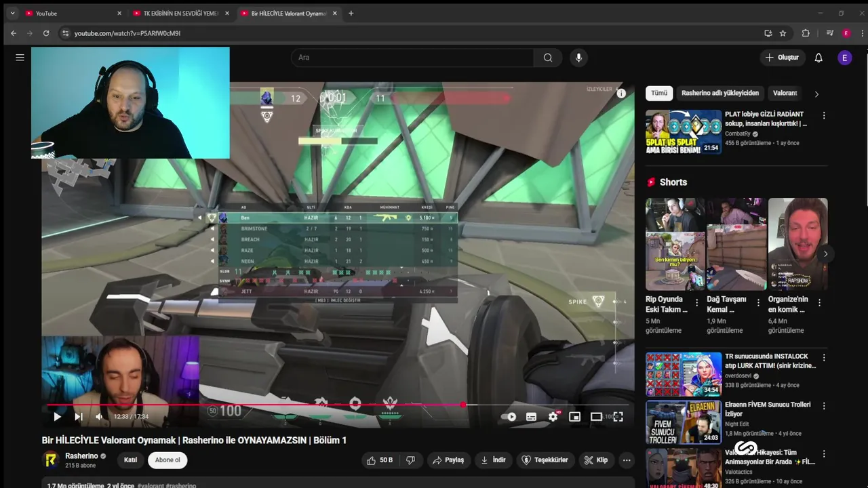The image size is (868, 488).
Task: Open the TR sunucusunda INSTALOCK video title
Action: [770, 361]
